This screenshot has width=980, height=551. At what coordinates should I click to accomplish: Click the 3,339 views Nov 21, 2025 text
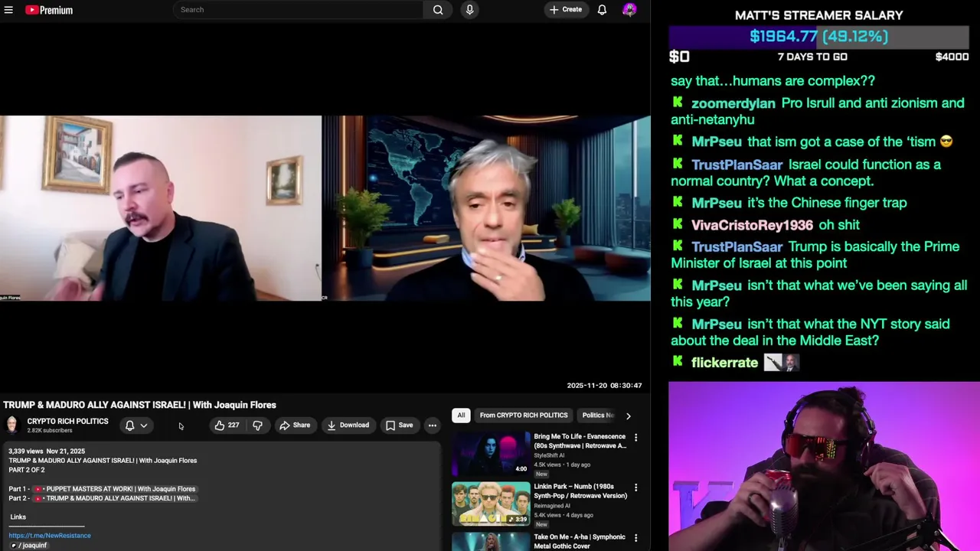coord(46,452)
